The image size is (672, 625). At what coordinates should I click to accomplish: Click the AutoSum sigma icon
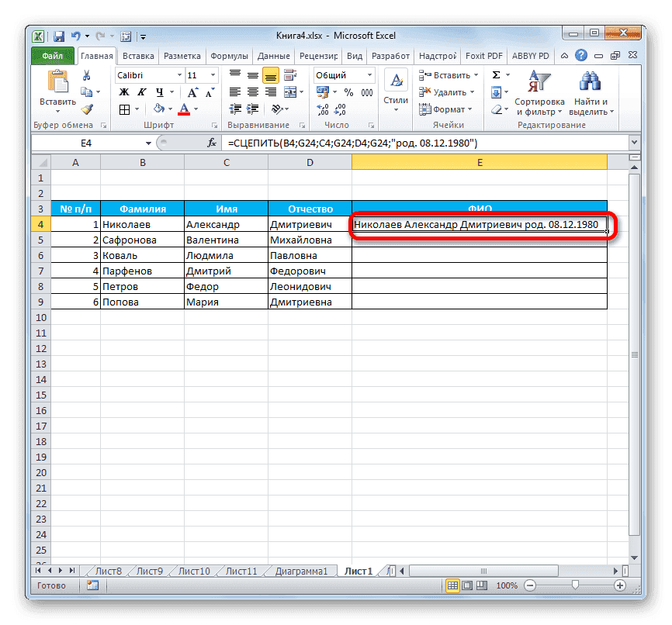click(x=495, y=75)
